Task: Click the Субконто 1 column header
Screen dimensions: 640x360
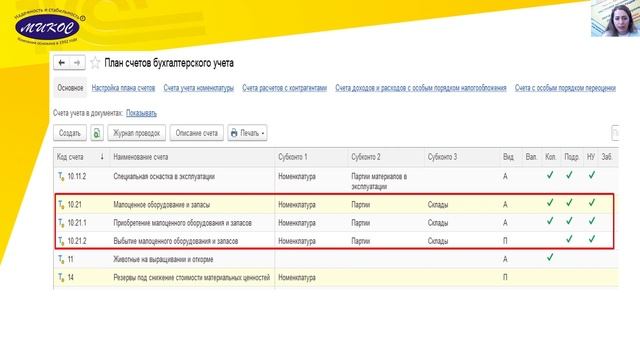Action: tap(311, 157)
